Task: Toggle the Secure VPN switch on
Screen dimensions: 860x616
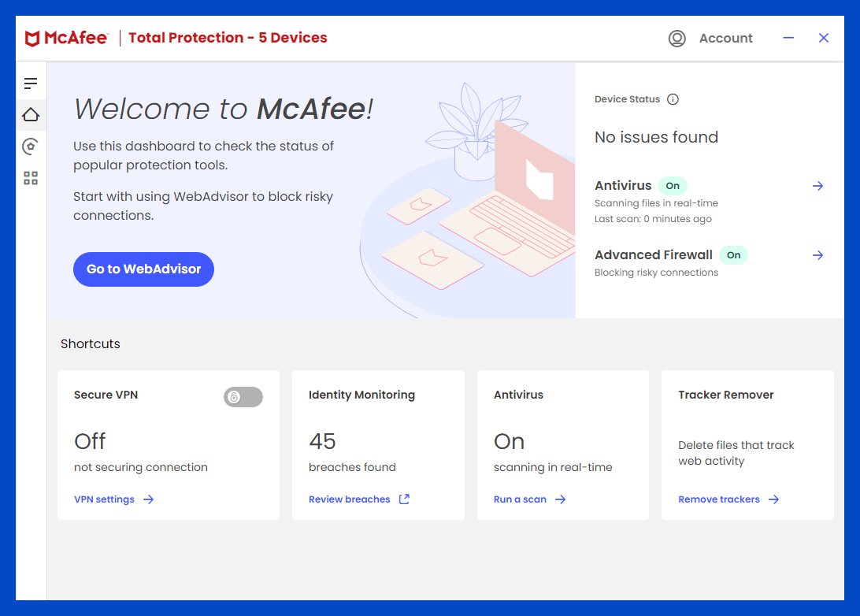Action: pyautogui.click(x=243, y=396)
